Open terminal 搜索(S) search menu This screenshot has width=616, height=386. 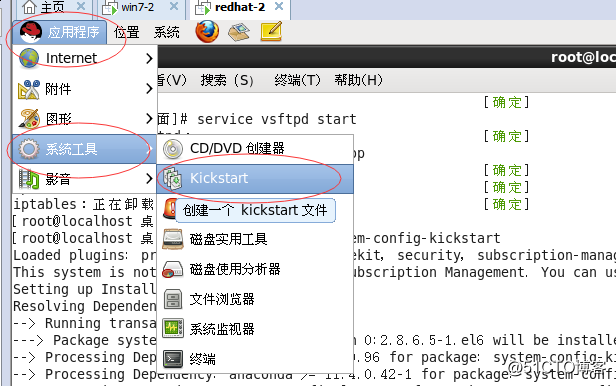227,80
